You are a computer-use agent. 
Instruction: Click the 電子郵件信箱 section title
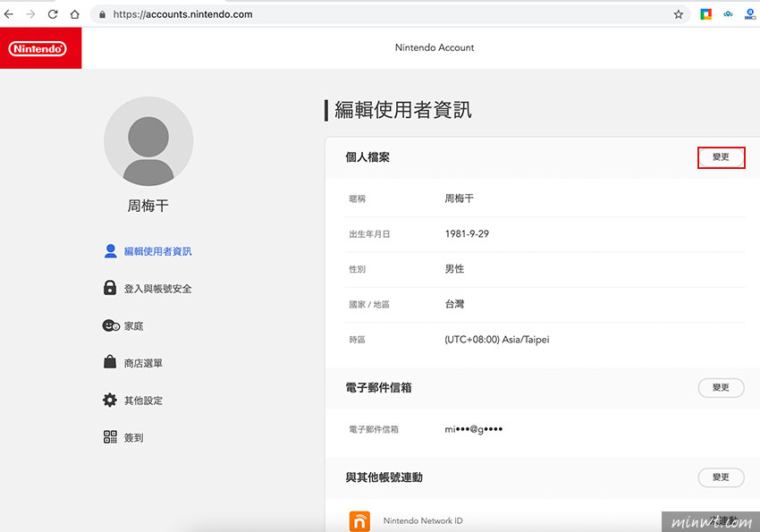[x=378, y=388]
